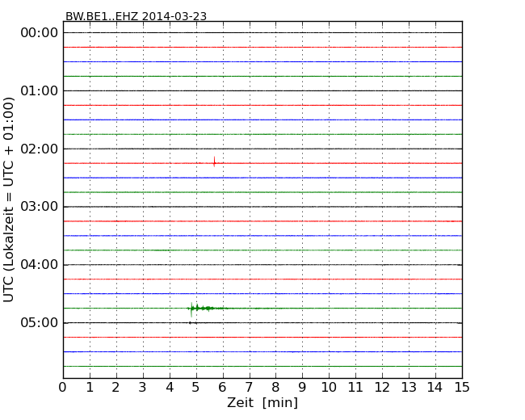Select the x-axis tick label 2

tap(115, 388)
